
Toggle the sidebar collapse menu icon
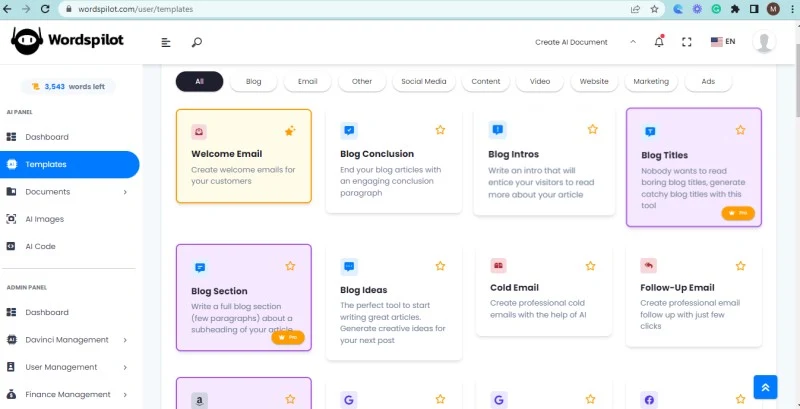(x=166, y=42)
